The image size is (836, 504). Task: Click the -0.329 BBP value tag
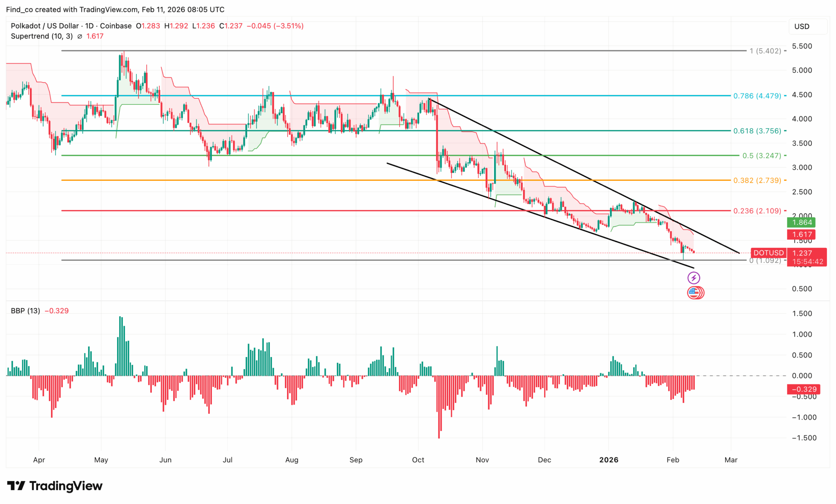[804, 389]
